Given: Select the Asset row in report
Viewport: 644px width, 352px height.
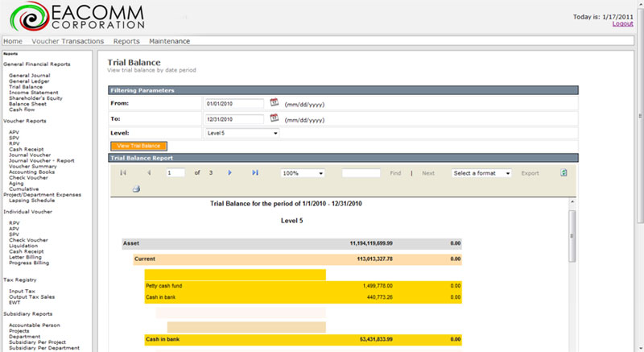Looking at the screenshot, I should (291, 243).
